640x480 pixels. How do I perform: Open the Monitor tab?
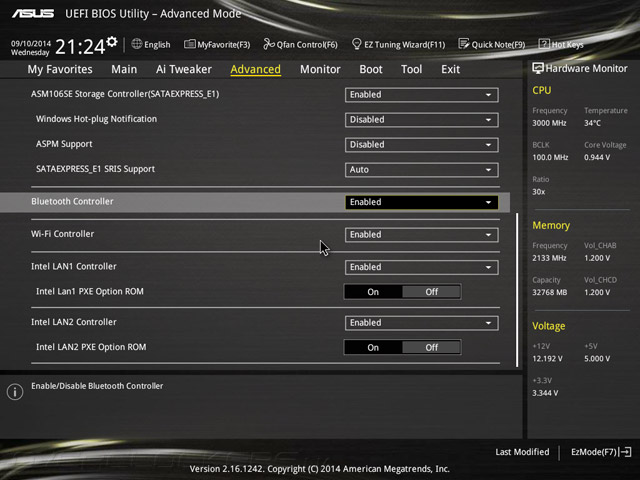[320, 69]
